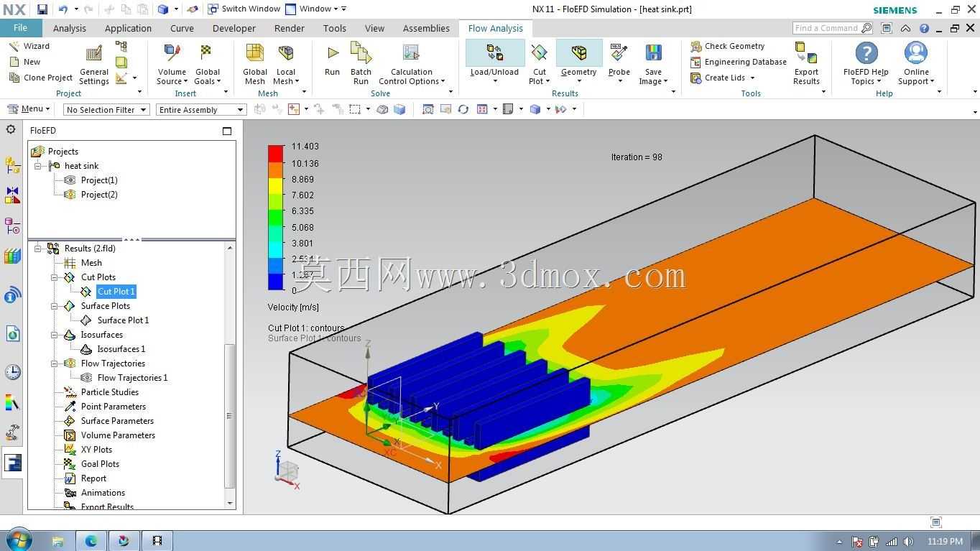Switch to the Application tab
The image size is (980, 551).
pyautogui.click(x=128, y=29)
